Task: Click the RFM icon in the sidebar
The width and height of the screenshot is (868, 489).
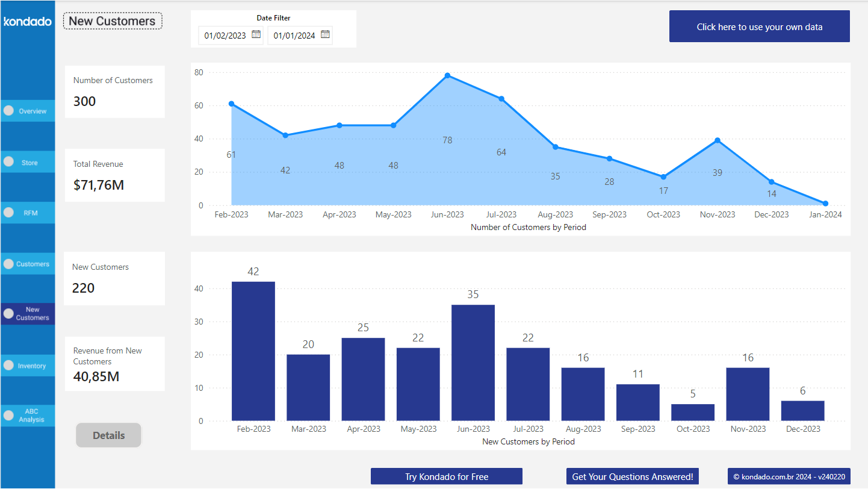Action: [x=8, y=212]
